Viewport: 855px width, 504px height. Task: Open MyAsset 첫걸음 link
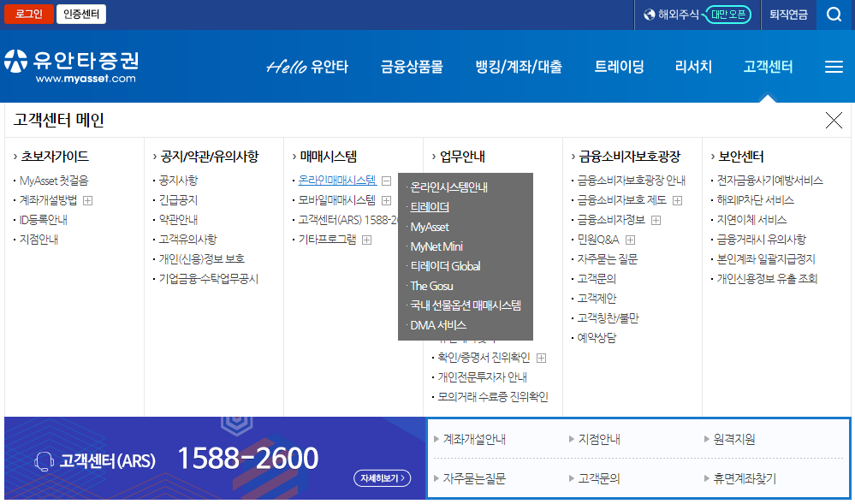[53, 181]
